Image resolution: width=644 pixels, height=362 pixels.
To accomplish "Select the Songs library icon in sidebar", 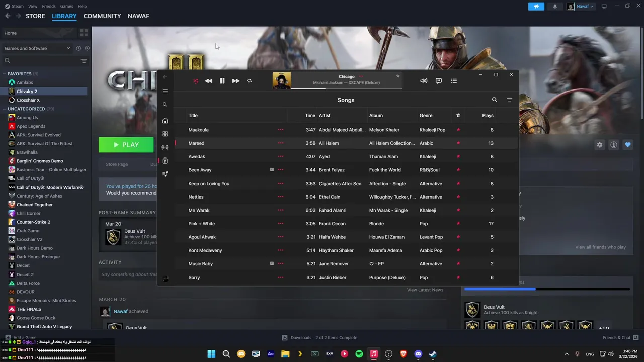I will coord(165,161).
